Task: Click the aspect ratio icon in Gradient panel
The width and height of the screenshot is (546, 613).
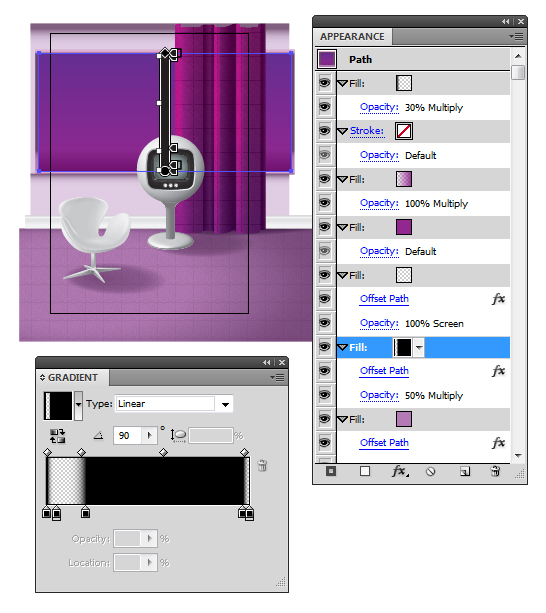Action: pyautogui.click(x=178, y=436)
